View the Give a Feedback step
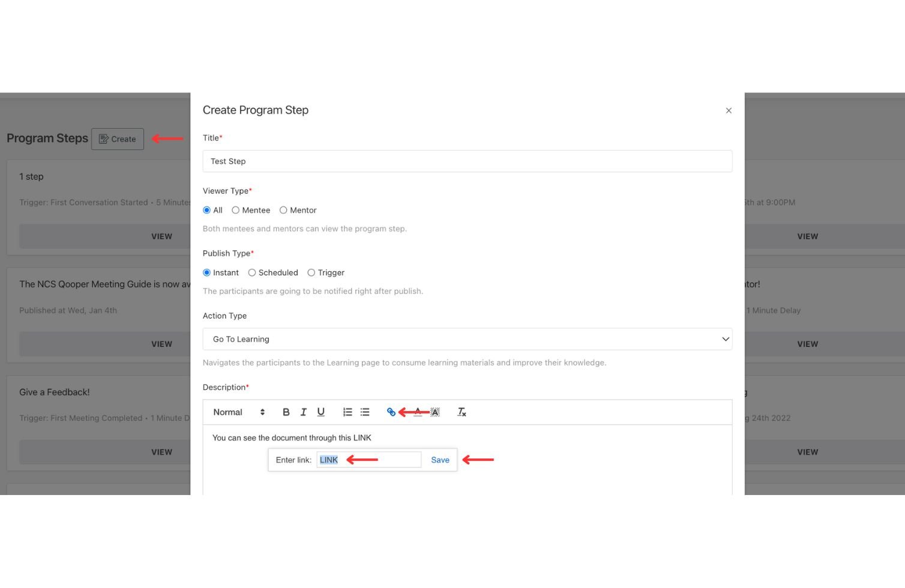 tap(161, 452)
